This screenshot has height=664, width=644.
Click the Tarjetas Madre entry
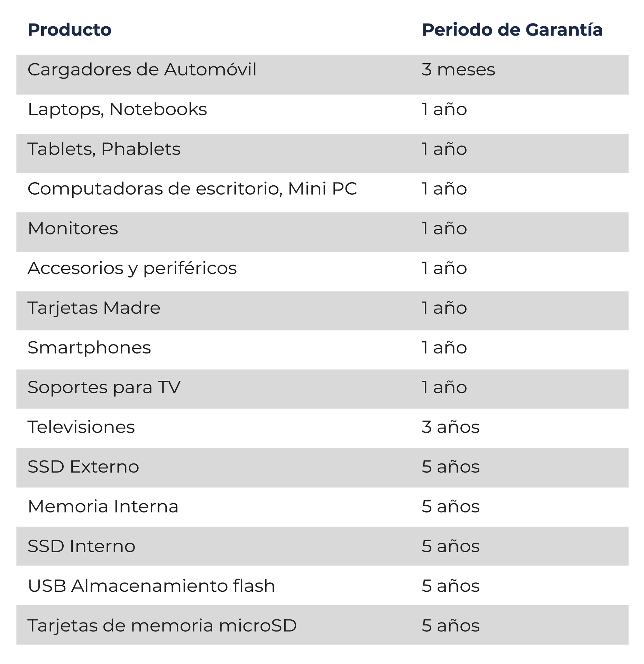[x=94, y=308]
